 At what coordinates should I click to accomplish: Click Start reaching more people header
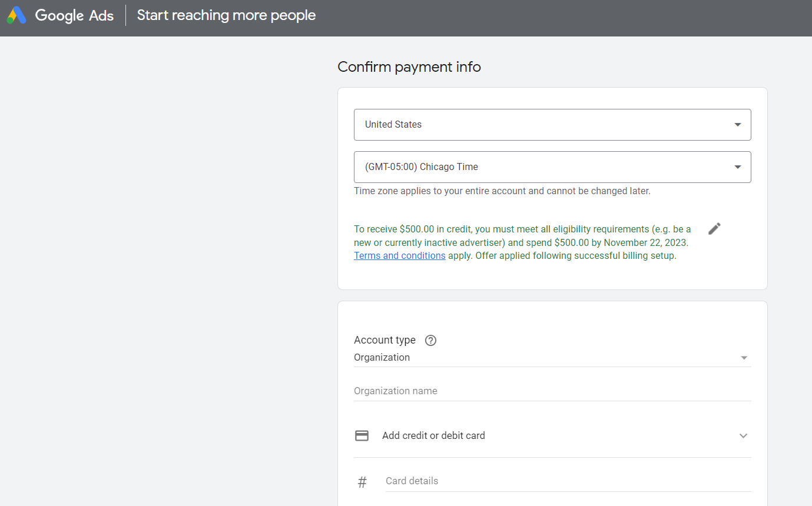[226, 15]
